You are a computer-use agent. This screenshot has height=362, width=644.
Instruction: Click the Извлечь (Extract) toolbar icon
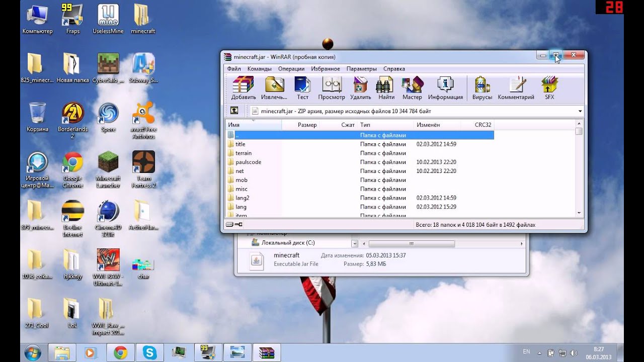[x=274, y=88]
